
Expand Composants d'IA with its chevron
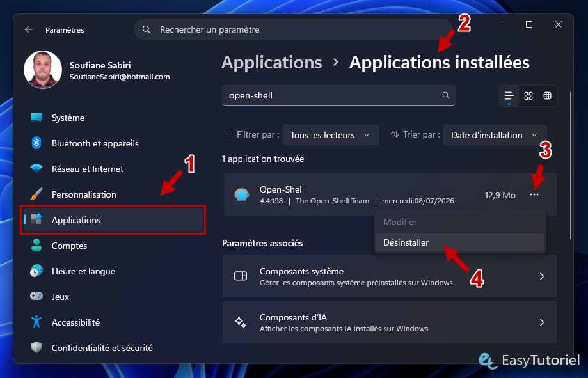coord(542,322)
